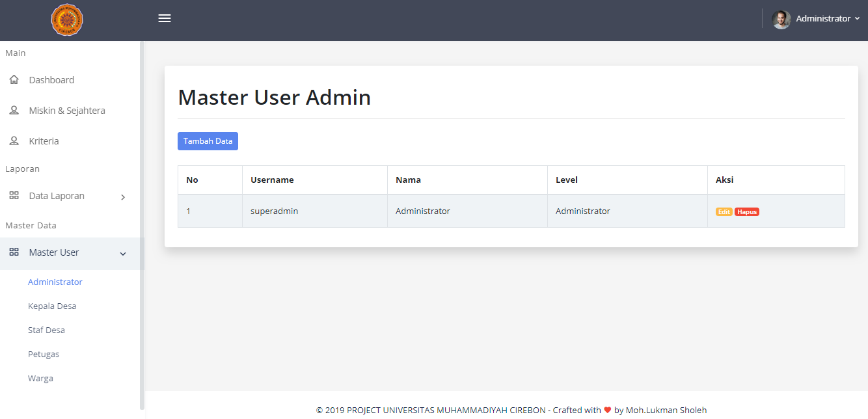
Task: Click the Tambah Data button
Action: (208, 141)
